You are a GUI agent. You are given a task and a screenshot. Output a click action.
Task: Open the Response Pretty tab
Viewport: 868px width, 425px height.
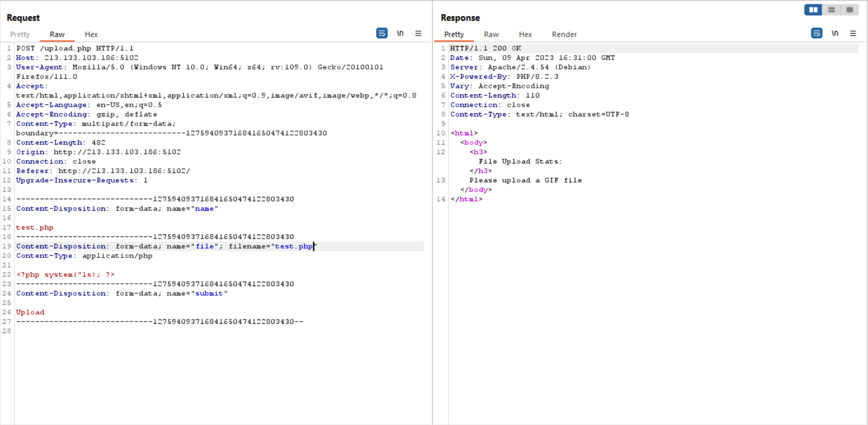point(454,34)
